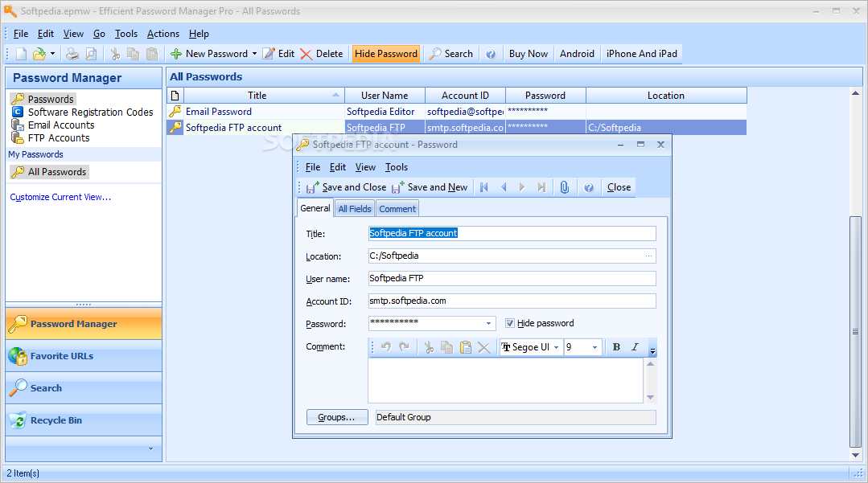Click the Open folder icon in main toolbar
The height and width of the screenshot is (483, 868).
coord(39,54)
